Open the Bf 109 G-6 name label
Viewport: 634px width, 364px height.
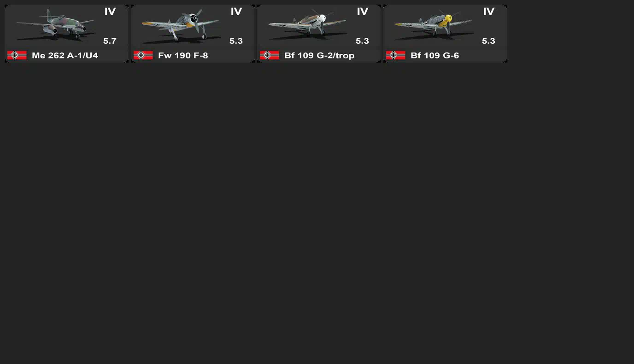tap(434, 56)
